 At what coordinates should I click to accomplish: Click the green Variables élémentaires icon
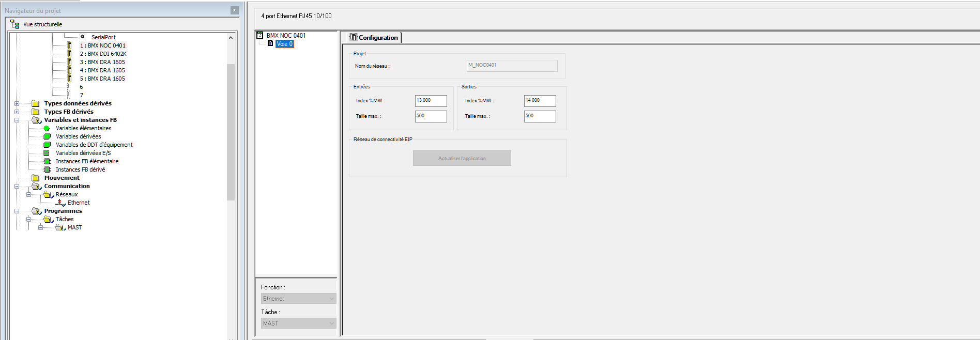47,128
